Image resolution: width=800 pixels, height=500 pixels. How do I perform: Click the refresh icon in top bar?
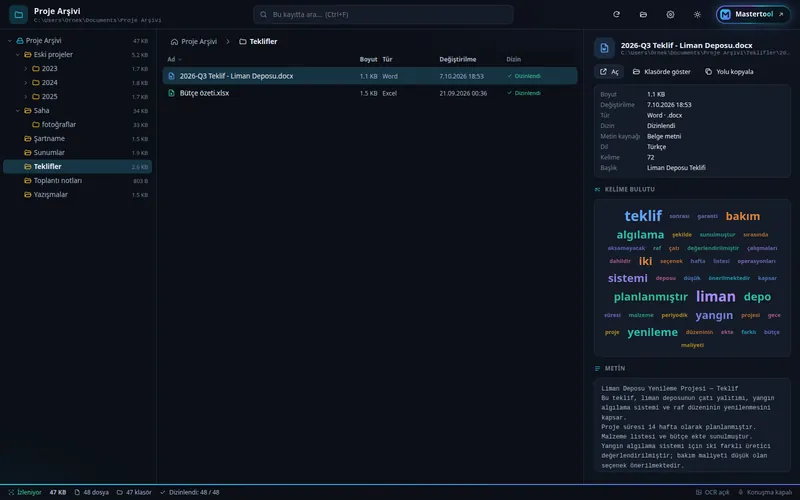click(x=616, y=14)
